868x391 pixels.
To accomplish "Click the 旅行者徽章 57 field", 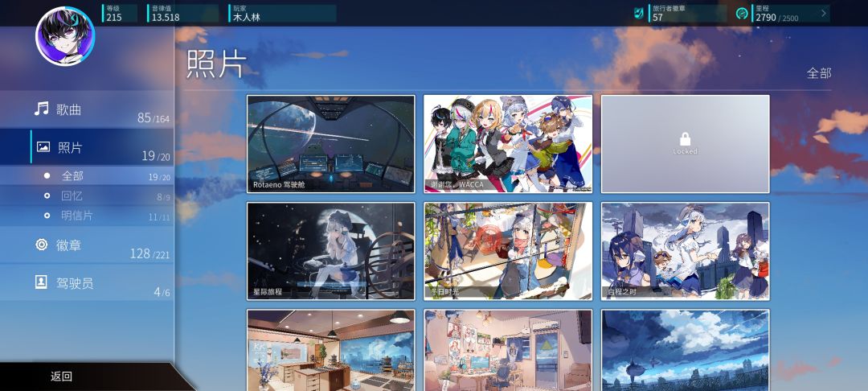I will (x=687, y=14).
